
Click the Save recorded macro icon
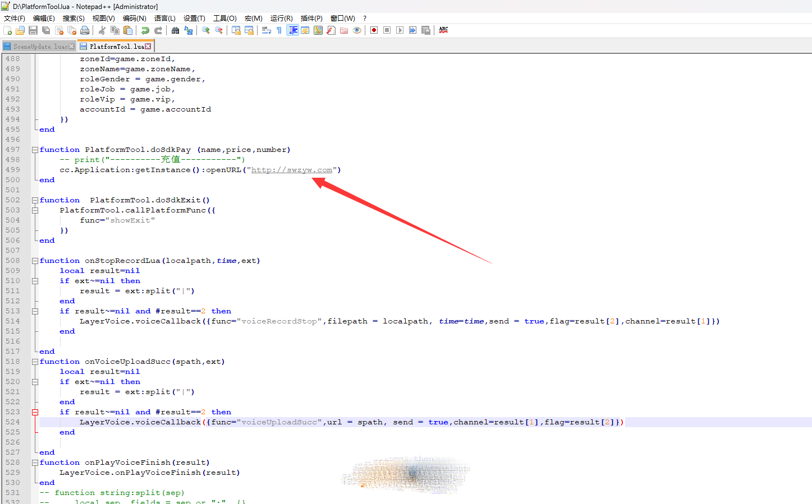tap(426, 30)
